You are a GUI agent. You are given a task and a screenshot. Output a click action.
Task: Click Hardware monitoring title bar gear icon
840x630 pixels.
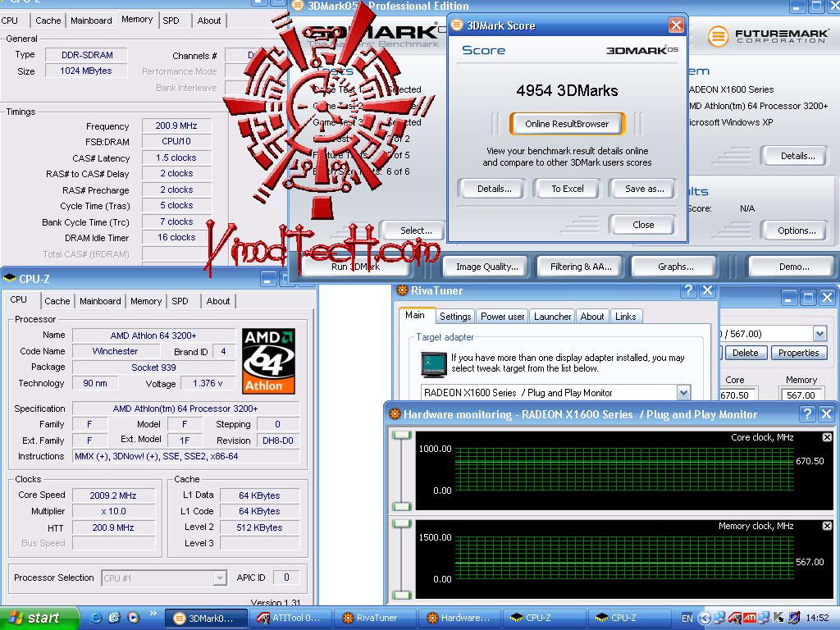[395, 413]
